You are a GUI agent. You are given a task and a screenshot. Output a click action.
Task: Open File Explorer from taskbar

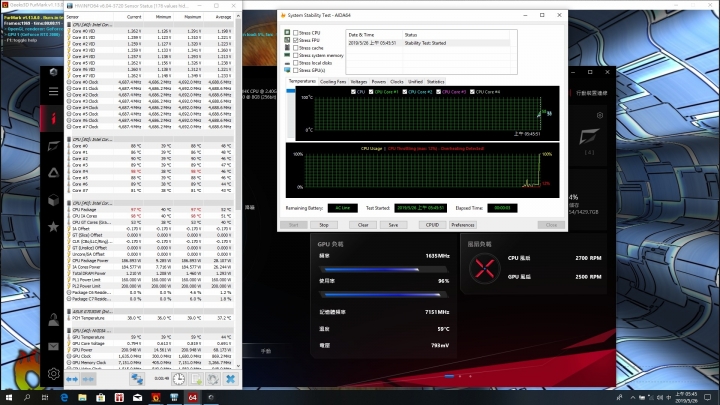pyautogui.click(x=82, y=398)
